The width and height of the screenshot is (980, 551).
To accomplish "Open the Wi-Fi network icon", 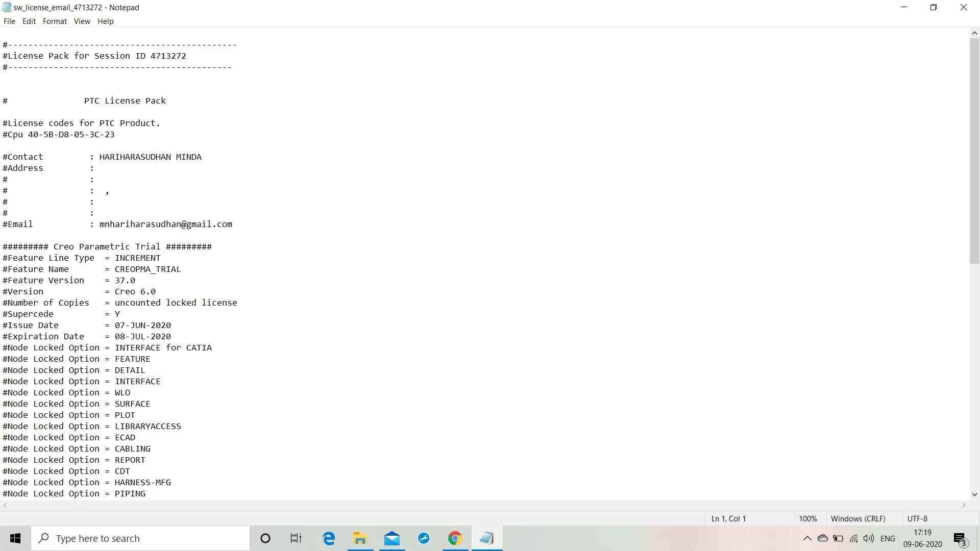I will click(853, 538).
